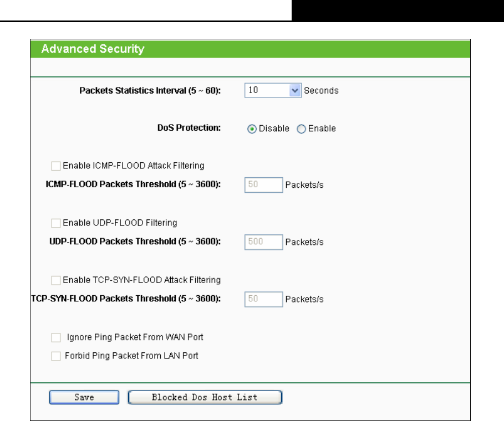Click the Enable UDP-FLOOD Filtering label text
The image size is (504, 421).
click(x=120, y=223)
